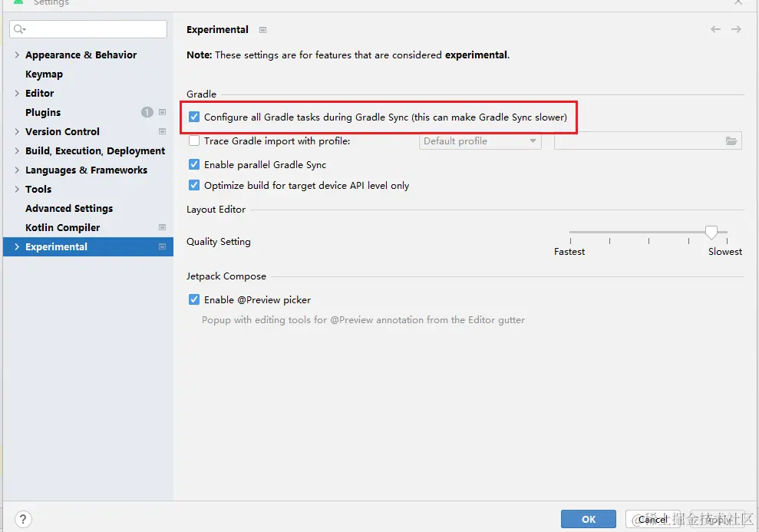
Task: Click the Fastest label under the quality slider
Action: pyautogui.click(x=569, y=252)
